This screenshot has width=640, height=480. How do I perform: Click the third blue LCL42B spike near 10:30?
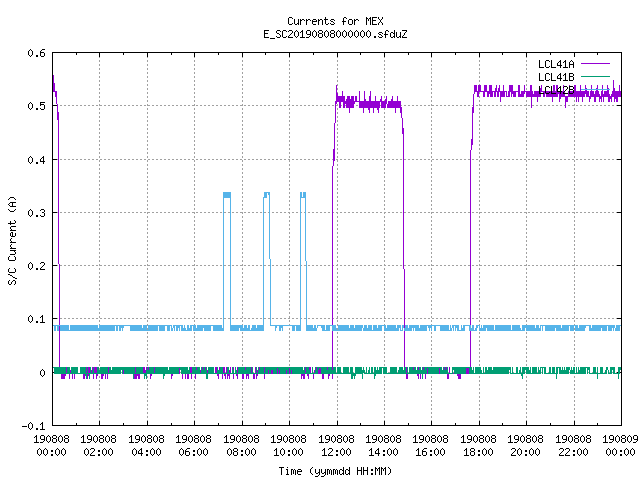point(303,261)
